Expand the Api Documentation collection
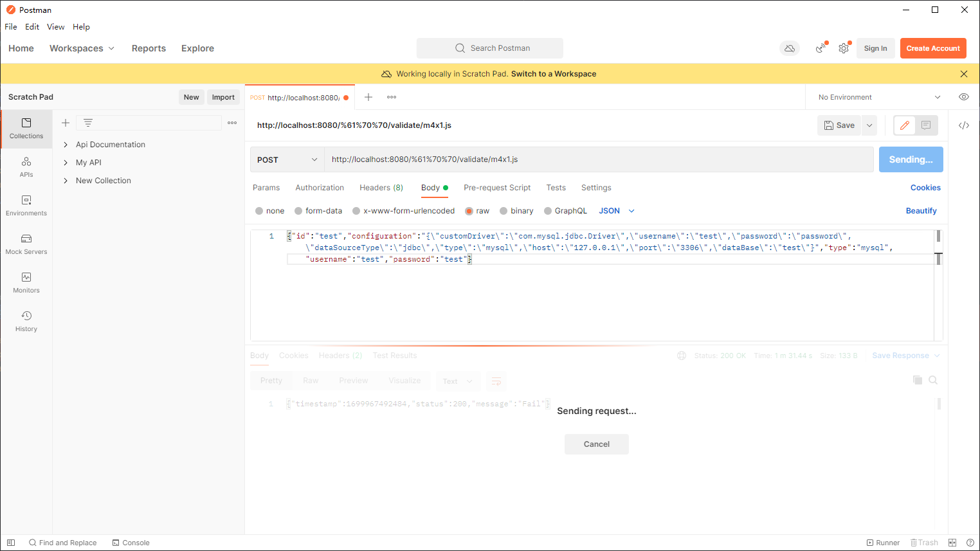 click(66, 145)
